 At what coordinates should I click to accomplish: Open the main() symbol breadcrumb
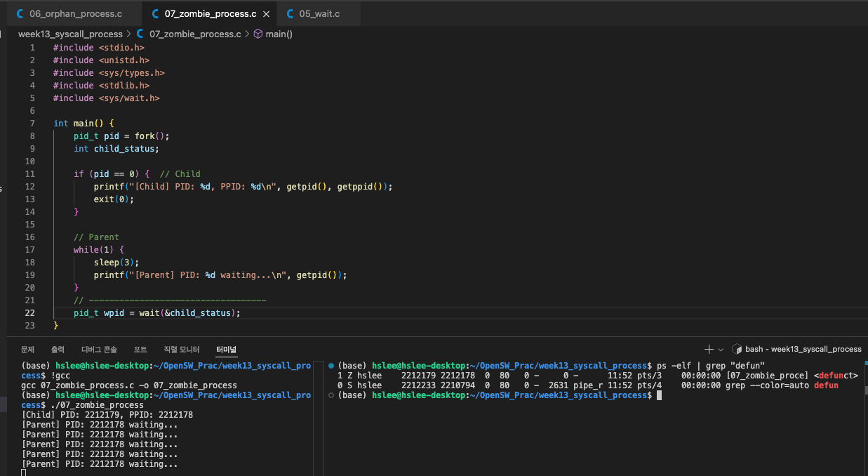273,34
